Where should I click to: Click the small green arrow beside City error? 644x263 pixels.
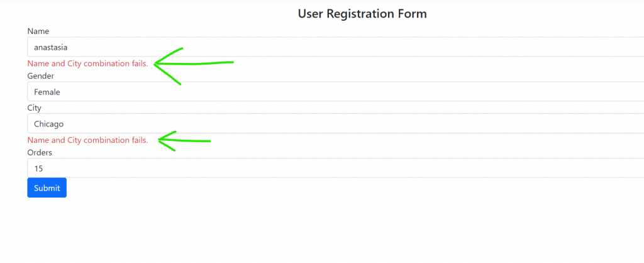[x=182, y=141]
